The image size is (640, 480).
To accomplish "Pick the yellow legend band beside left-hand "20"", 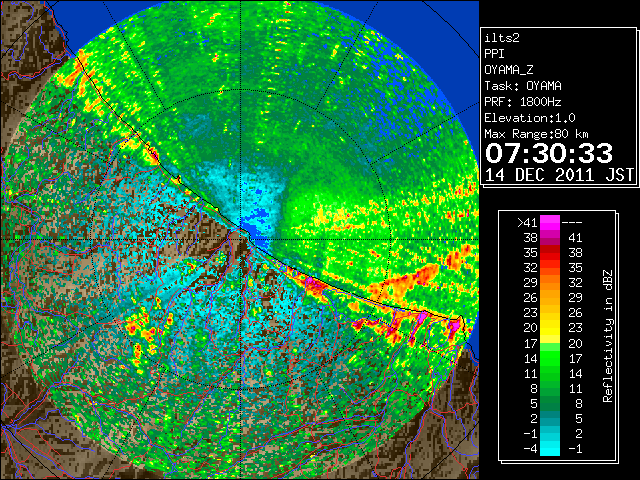I will click(550, 328).
